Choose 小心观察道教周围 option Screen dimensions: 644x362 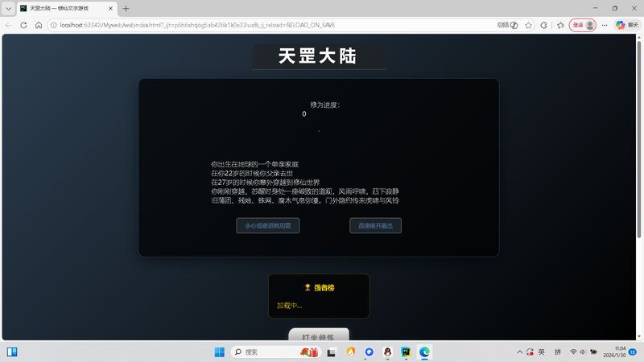point(268,226)
